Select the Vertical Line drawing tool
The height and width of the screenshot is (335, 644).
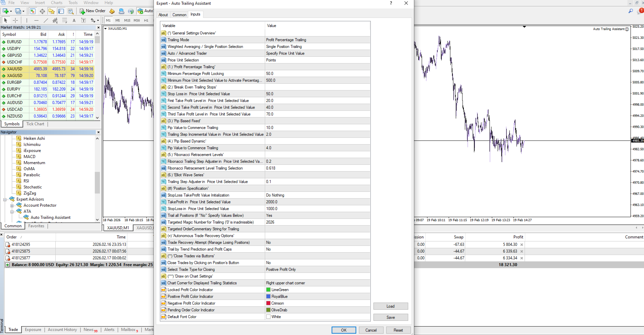(27, 21)
